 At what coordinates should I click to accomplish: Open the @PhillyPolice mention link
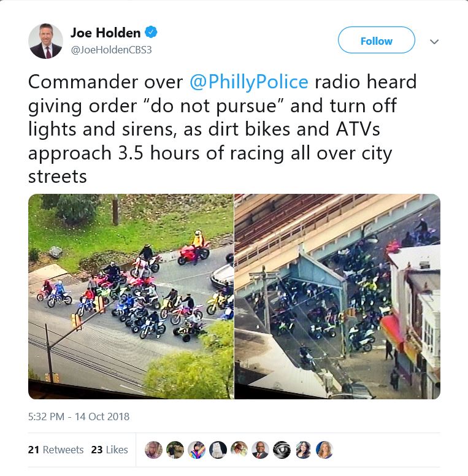pyautogui.click(x=249, y=82)
